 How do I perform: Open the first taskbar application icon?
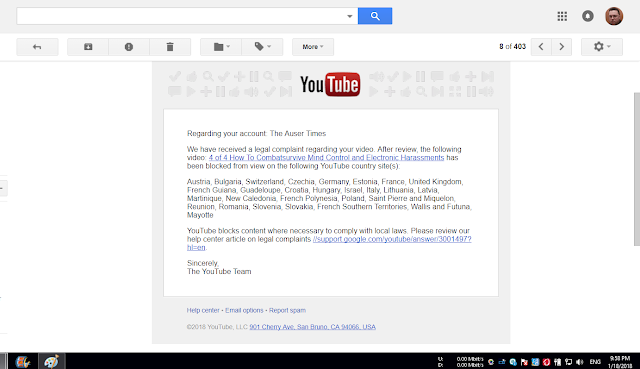[22, 362]
